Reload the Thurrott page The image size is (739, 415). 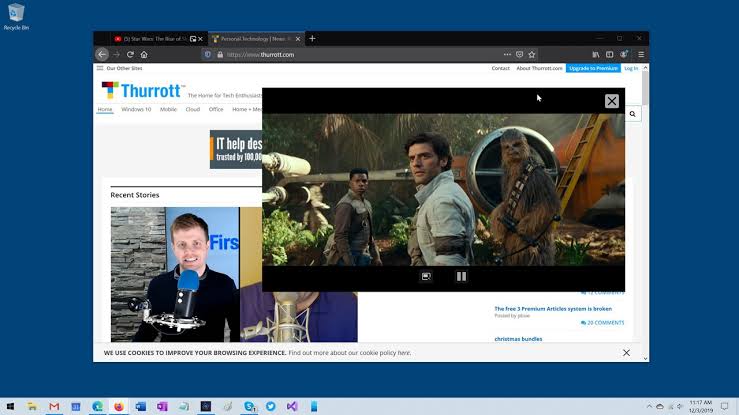tap(131, 55)
